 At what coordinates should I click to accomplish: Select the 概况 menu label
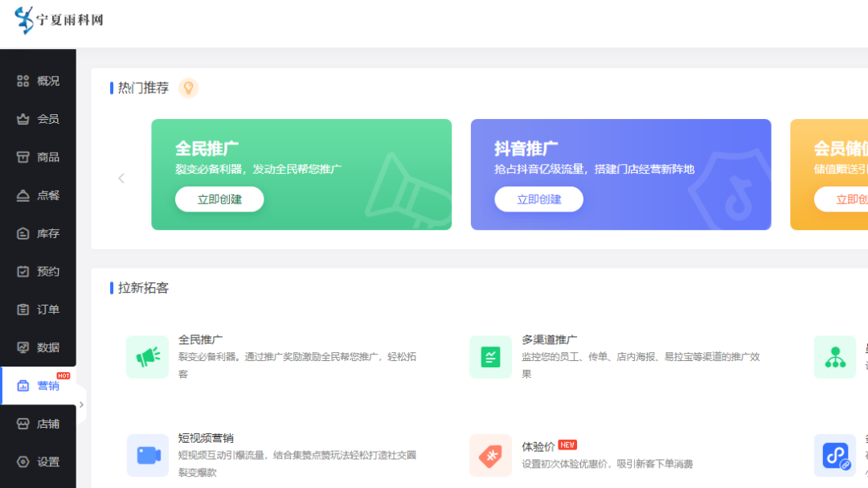(48, 81)
